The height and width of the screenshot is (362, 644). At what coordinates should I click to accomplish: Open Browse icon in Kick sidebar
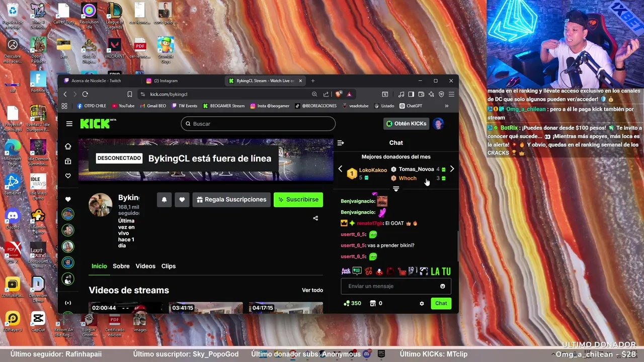(x=68, y=161)
